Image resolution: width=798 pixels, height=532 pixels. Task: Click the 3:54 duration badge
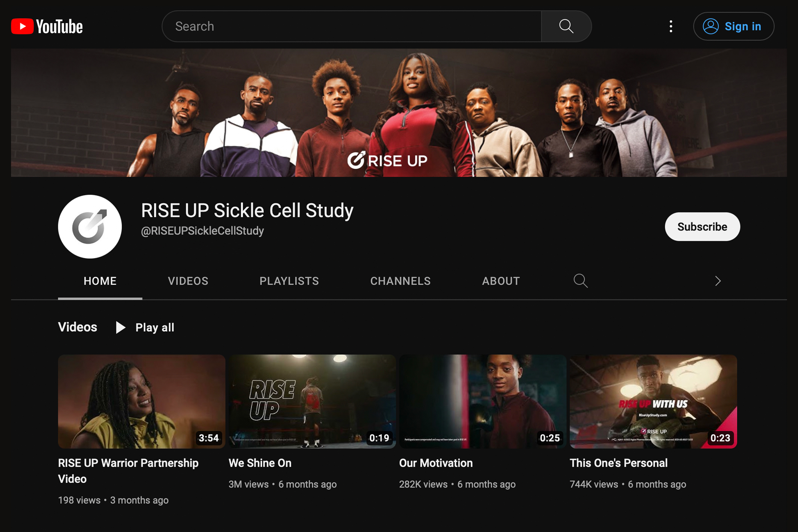(x=209, y=438)
